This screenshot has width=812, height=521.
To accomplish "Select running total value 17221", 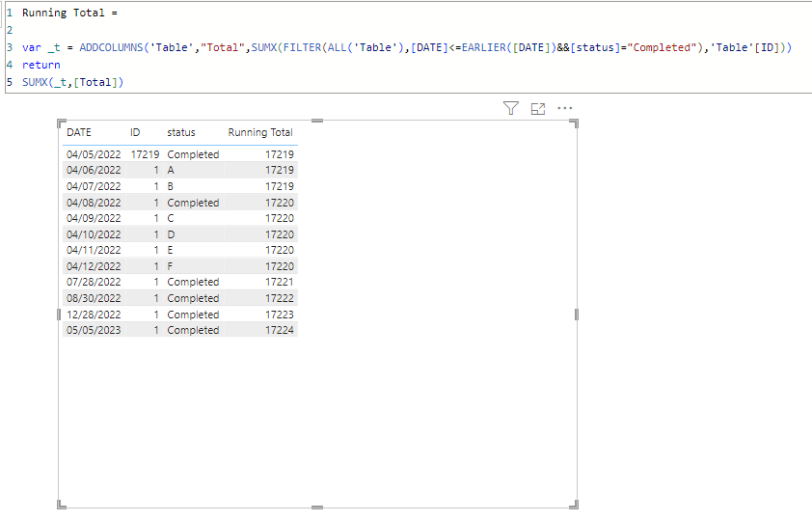I will 280,282.
